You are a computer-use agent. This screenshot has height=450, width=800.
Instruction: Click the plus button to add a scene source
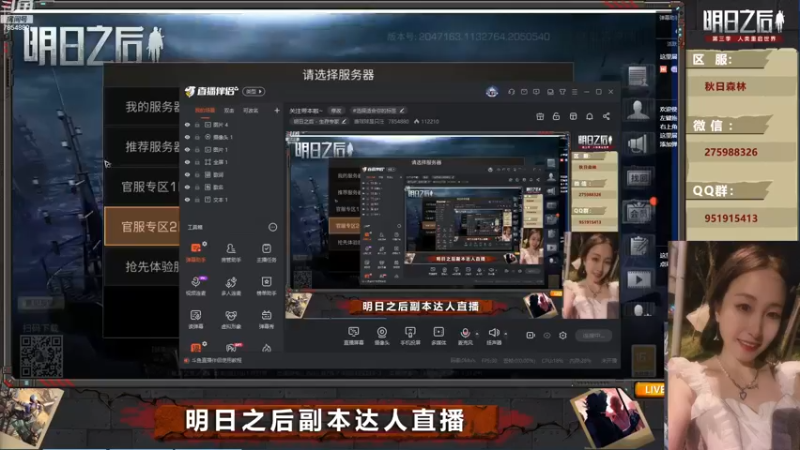coord(277,110)
